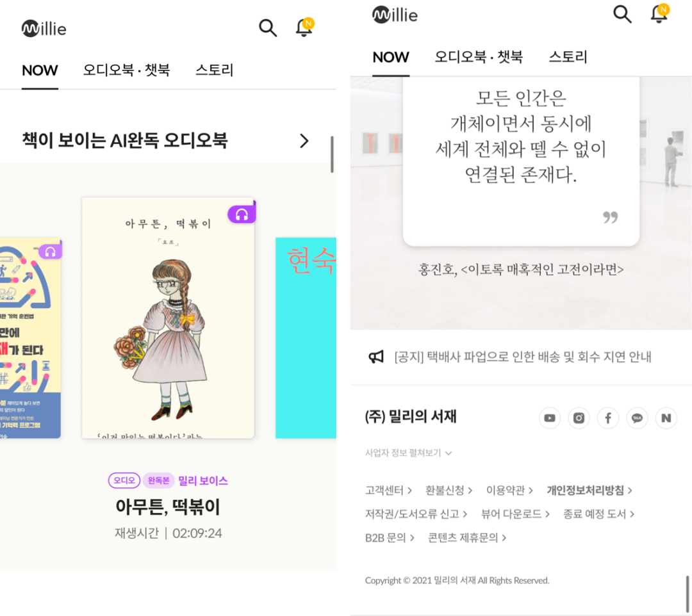Switch to 오디오북·챗북 tab in the left screen
Screen dimensions: 692x616
pos(126,70)
